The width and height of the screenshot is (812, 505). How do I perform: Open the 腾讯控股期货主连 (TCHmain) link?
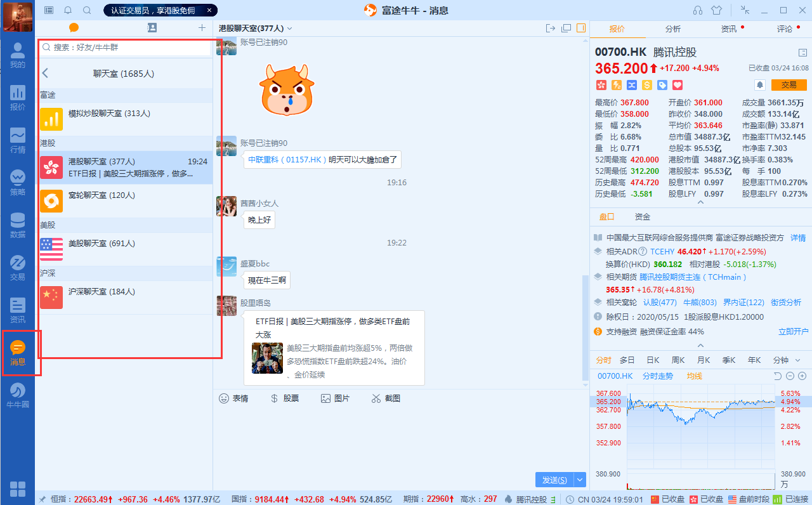[x=693, y=277]
